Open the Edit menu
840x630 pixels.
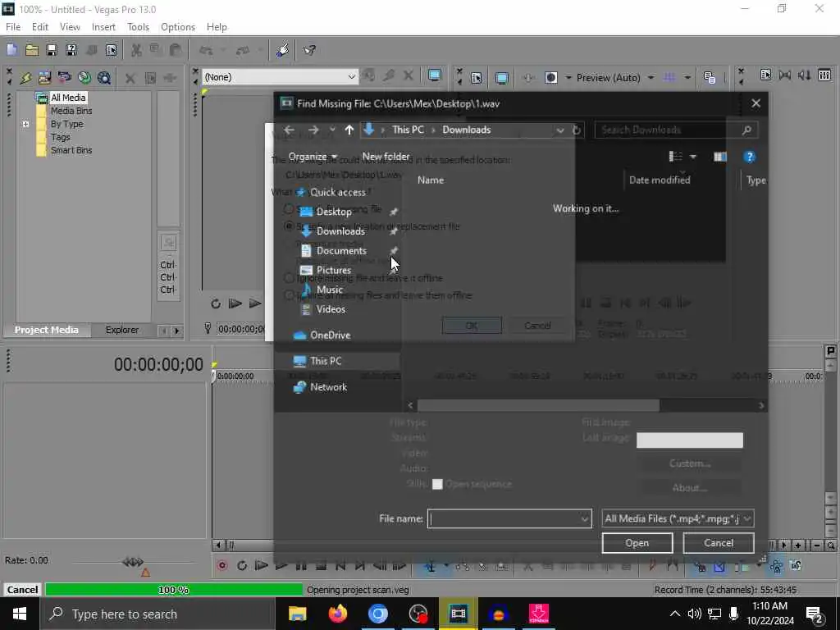coord(39,27)
